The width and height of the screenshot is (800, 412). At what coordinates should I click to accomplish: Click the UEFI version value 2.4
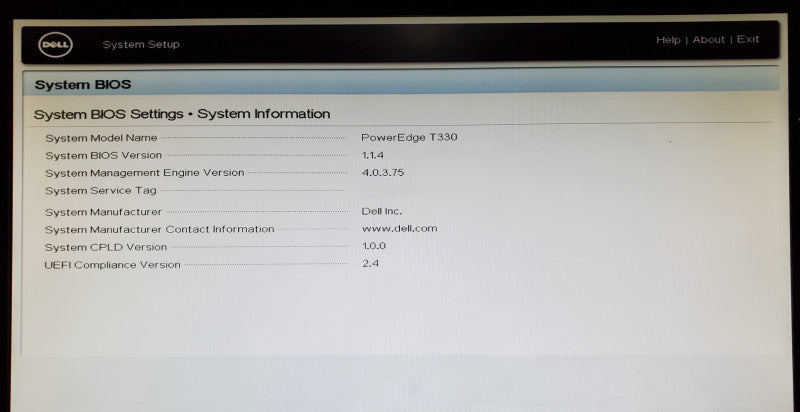coord(370,264)
